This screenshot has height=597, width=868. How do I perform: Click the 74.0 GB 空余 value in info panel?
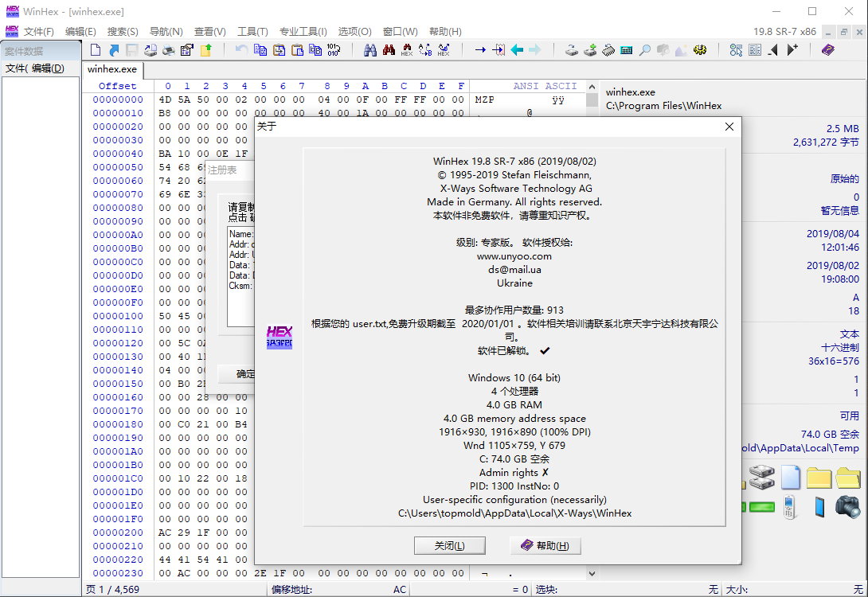click(830, 435)
